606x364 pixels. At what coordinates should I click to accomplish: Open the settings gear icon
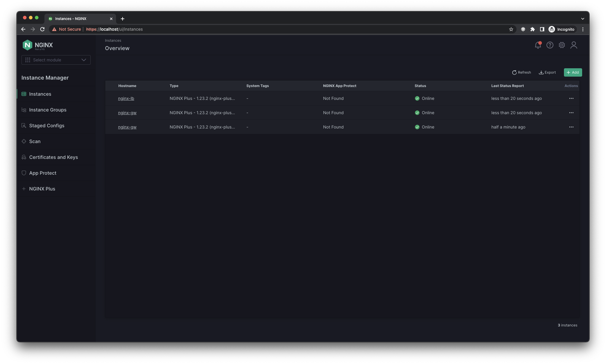pyautogui.click(x=562, y=45)
